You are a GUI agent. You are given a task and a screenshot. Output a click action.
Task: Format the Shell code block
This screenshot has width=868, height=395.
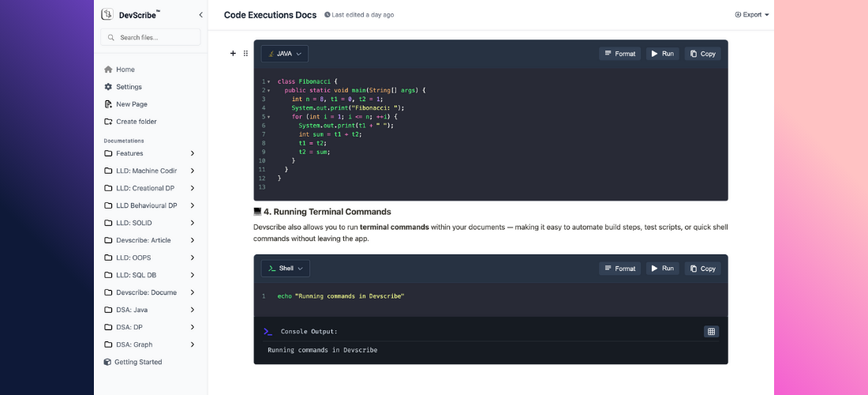pyautogui.click(x=620, y=268)
